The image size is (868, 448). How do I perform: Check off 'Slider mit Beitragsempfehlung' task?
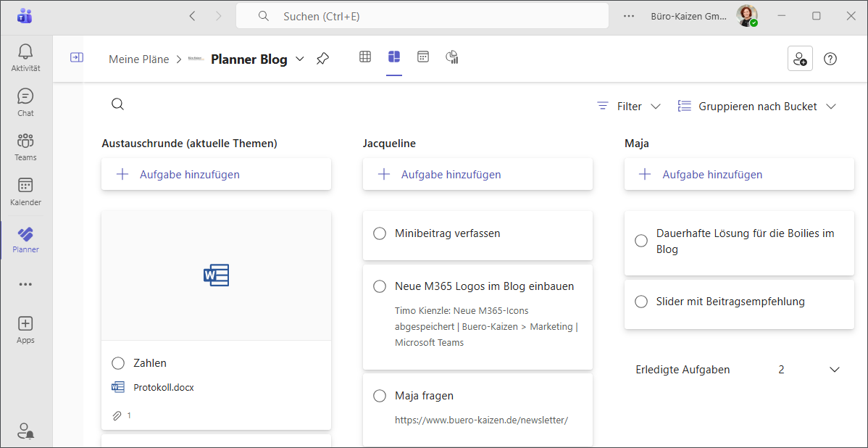[641, 302]
